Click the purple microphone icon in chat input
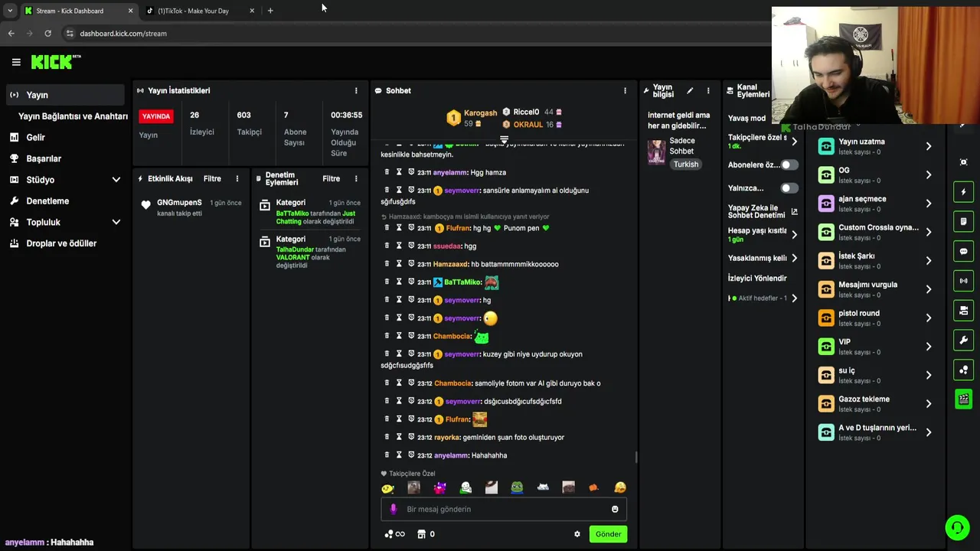The height and width of the screenshot is (551, 980). point(394,509)
